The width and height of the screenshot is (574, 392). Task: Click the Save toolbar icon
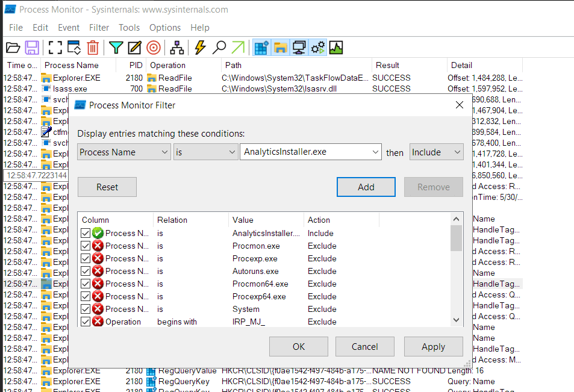click(32, 48)
